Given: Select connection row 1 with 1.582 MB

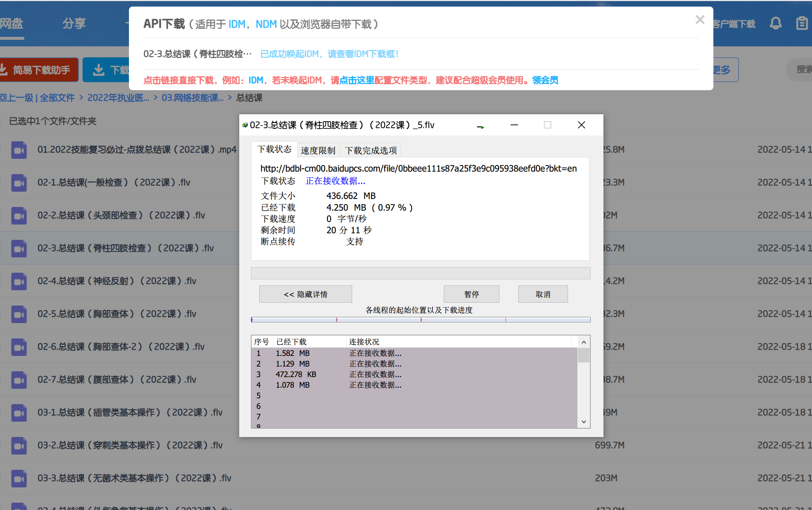Looking at the screenshot, I should [x=414, y=353].
